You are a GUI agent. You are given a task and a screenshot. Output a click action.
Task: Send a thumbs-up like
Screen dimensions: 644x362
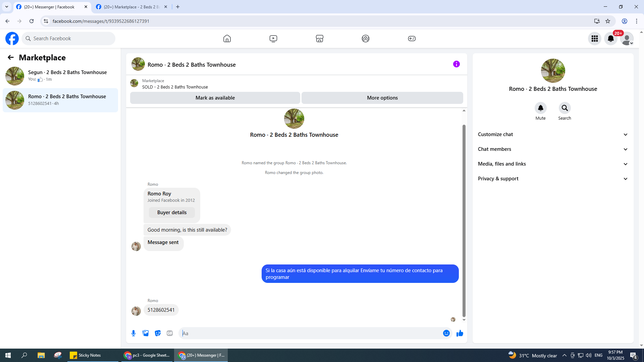[460, 333]
